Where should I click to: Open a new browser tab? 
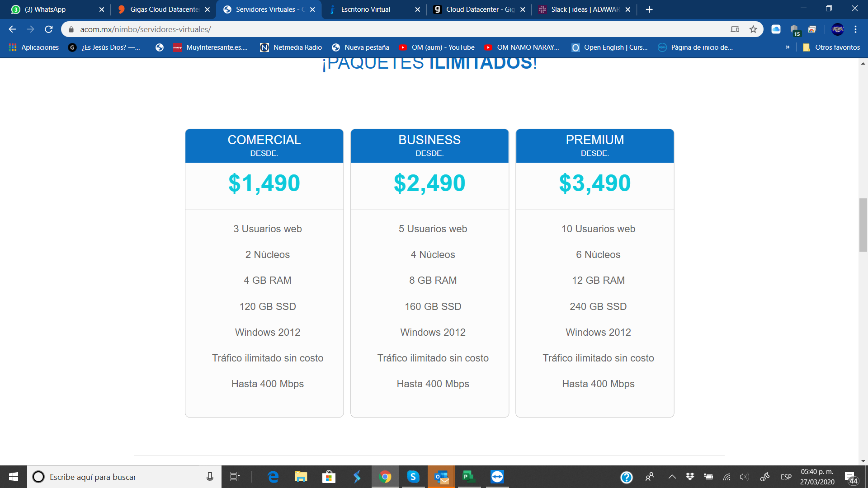click(x=649, y=9)
